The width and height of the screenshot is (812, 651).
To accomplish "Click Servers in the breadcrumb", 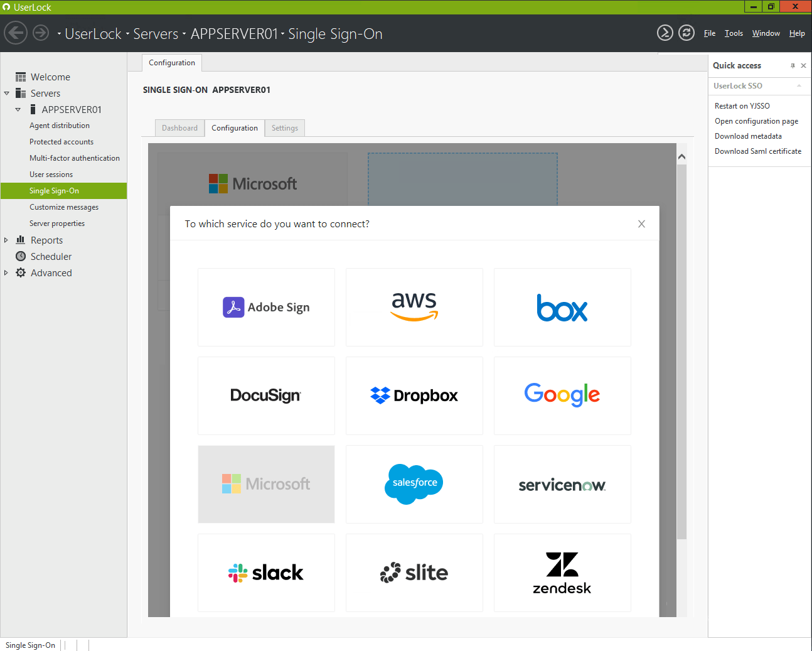I will click(156, 34).
